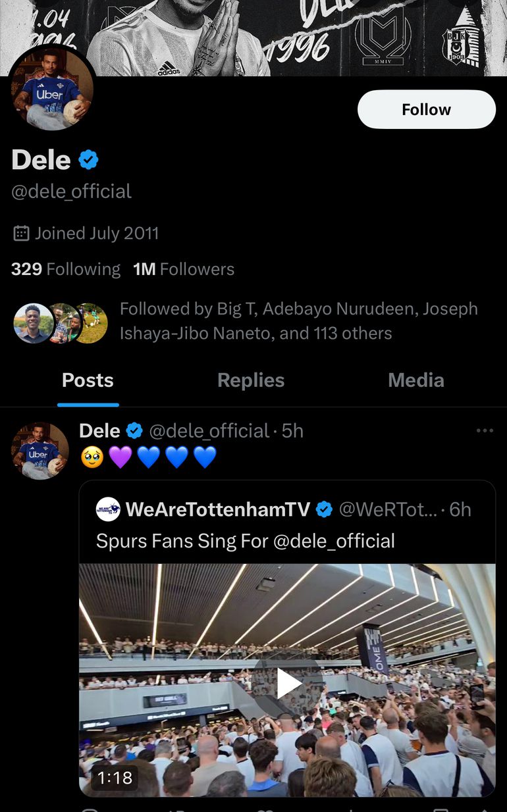Click the calendar icon next to Joined July 2011
The height and width of the screenshot is (812, 507).
21,233
